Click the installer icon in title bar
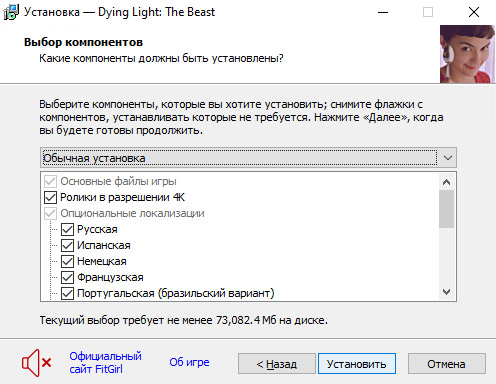The image size is (496, 384). click(x=11, y=12)
